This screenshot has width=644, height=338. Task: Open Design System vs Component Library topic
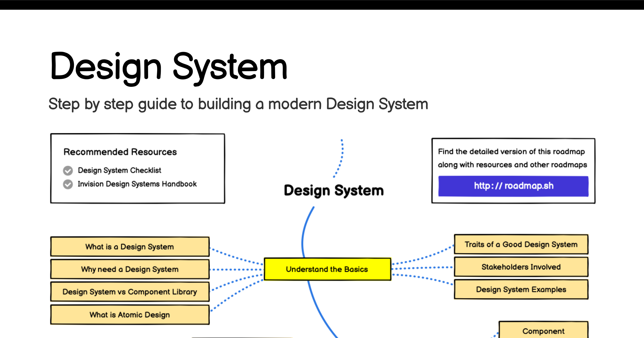[130, 292]
